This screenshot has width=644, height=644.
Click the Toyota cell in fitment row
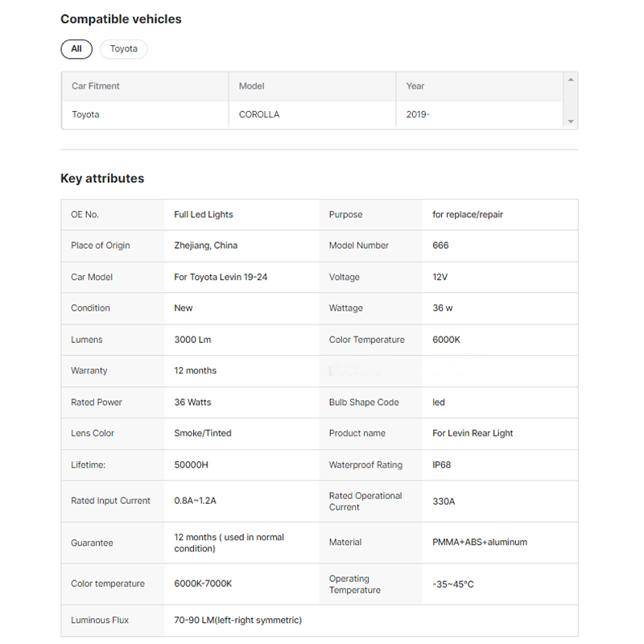click(85, 114)
